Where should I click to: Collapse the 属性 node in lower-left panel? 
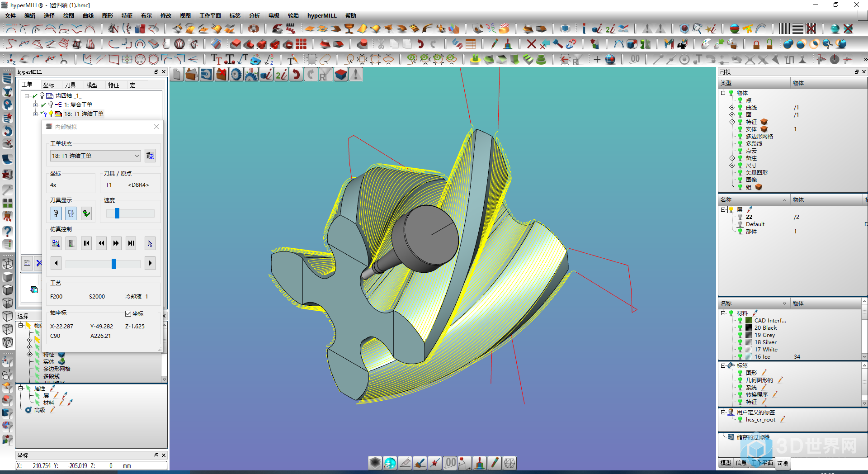point(21,388)
